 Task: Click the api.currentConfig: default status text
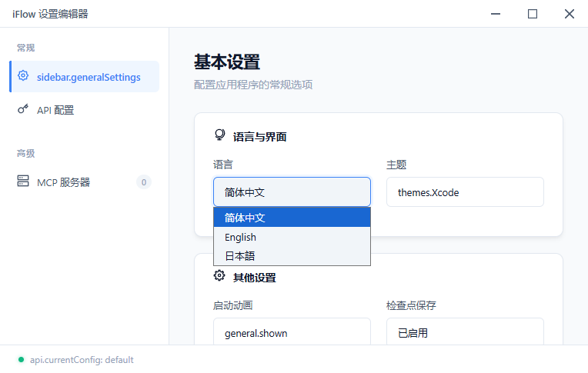pos(82,360)
